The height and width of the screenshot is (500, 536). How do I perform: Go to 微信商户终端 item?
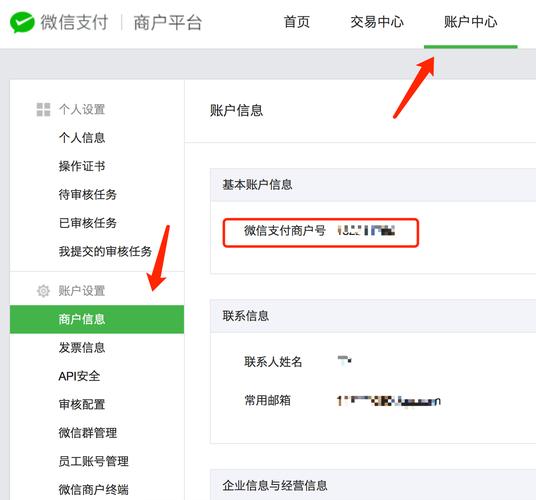pos(93,489)
